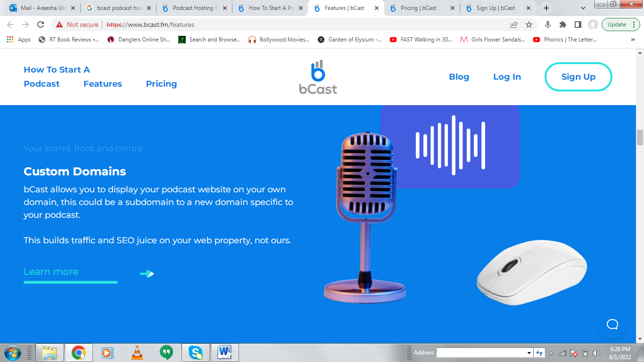Open the Chrome profile avatar
This screenshot has width=644, height=362.
point(593,25)
